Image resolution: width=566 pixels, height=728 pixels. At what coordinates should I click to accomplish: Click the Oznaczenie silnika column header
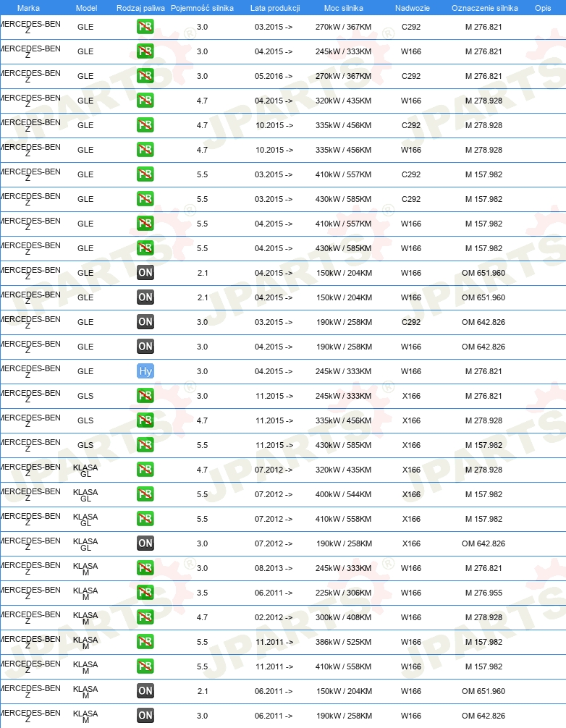point(485,8)
